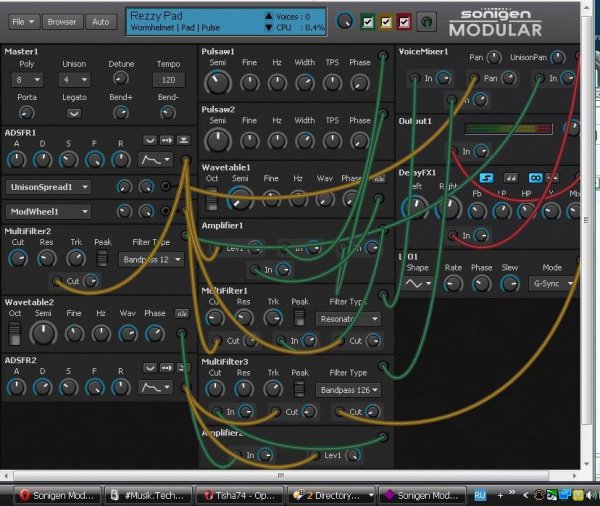Open the UnisonSpread1 source dropdown
This screenshot has height=506, width=600.
(48, 187)
